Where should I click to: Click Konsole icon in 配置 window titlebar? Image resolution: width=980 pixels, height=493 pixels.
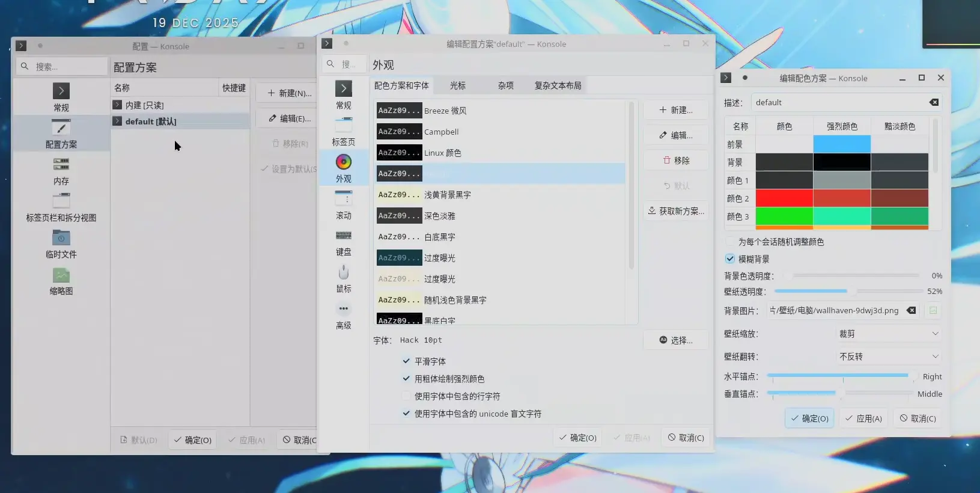pos(21,46)
